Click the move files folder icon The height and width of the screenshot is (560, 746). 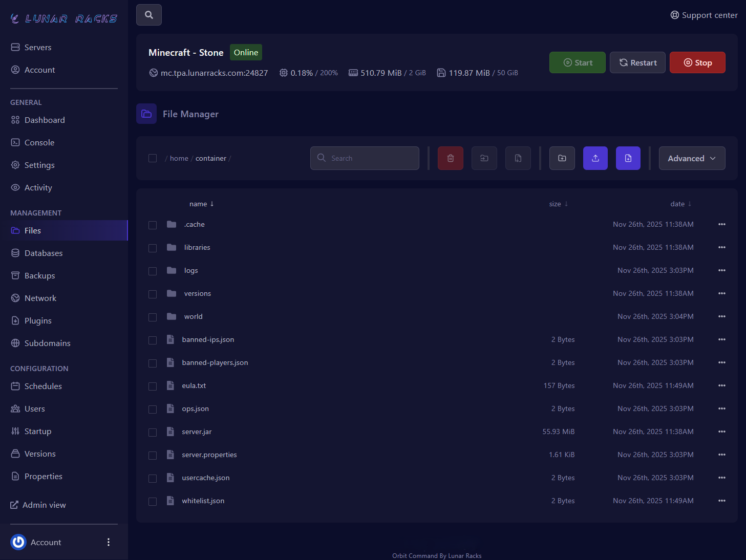484,158
